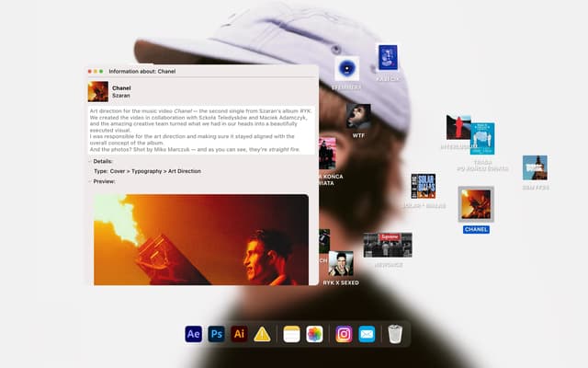Open Illustrator in the dock

pyautogui.click(x=239, y=334)
